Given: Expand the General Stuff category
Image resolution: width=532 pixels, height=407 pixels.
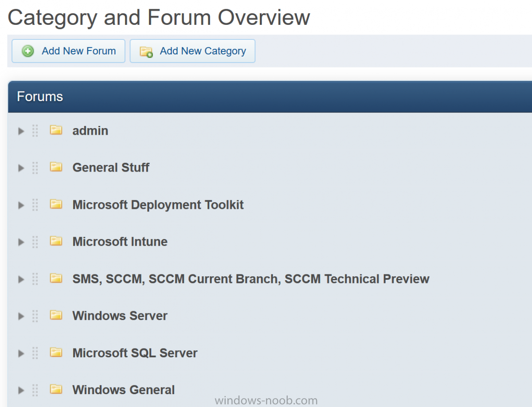Looking at the screenshot, I should pyautogui.click(x=20, y=168).
